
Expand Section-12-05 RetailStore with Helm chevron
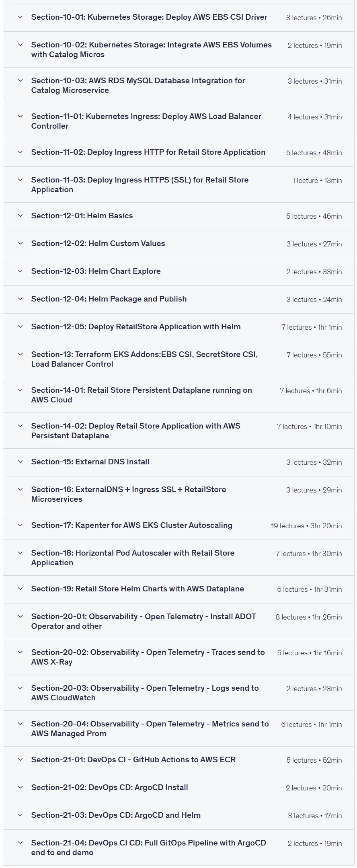(x=20, y=327)
